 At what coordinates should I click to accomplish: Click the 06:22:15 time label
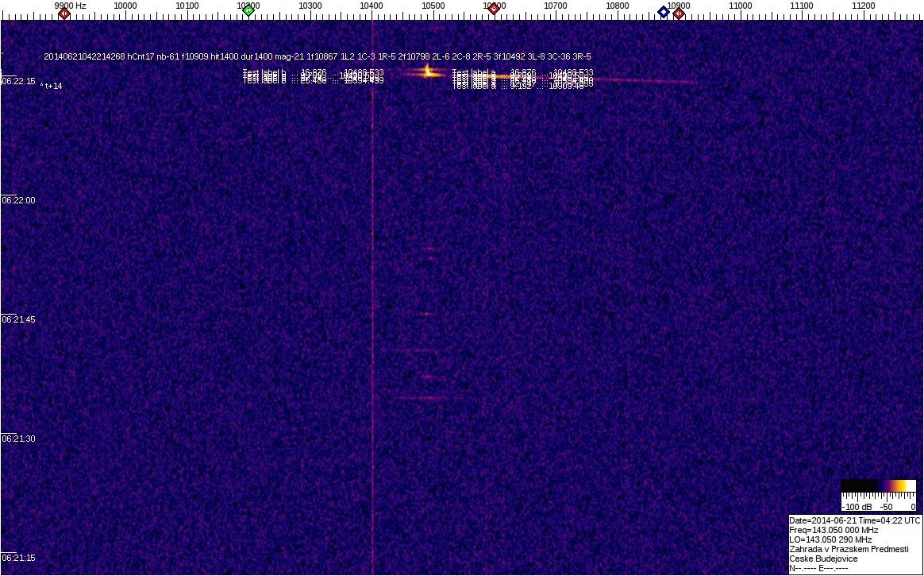[18, 81]
